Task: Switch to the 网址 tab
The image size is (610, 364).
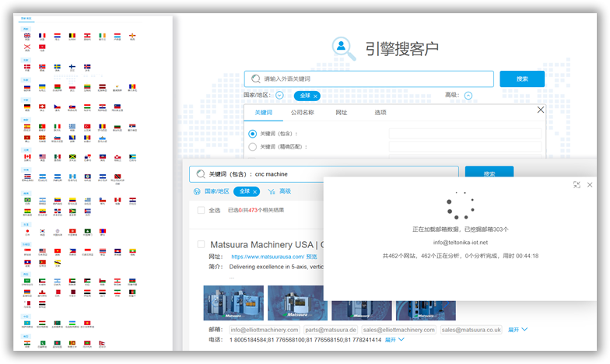Action: [x=341, y=112]
